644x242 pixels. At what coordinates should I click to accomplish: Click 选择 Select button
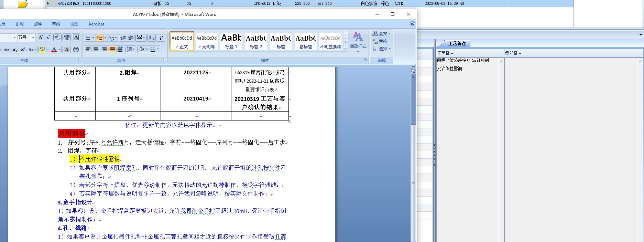382,49
